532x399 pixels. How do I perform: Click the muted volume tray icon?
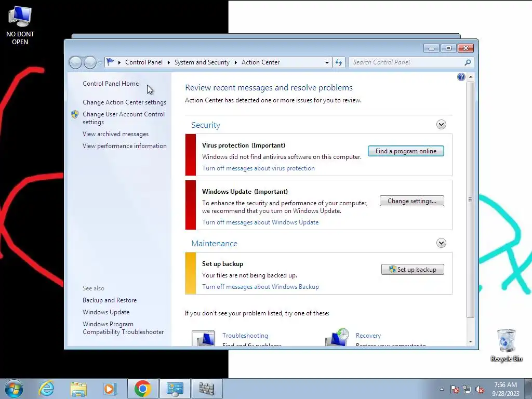[x=480, y=389]
